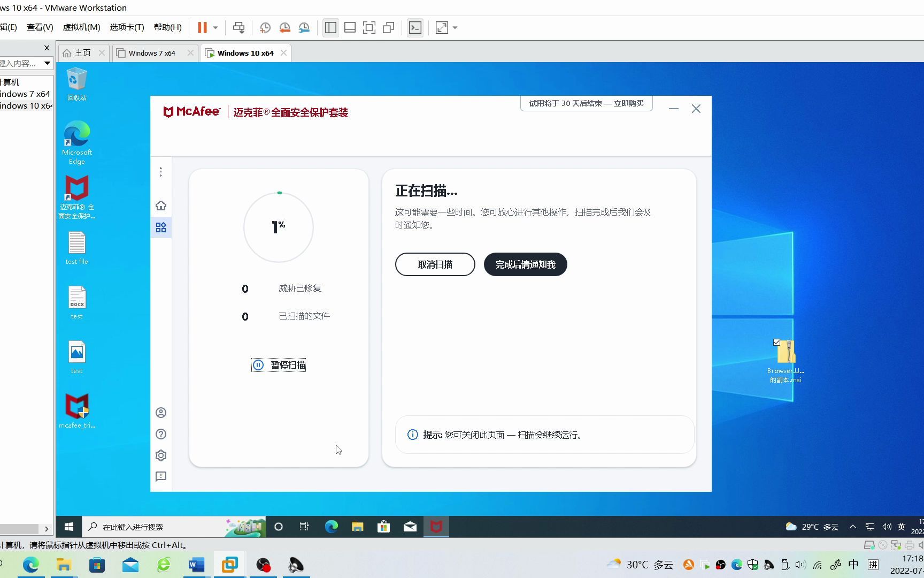The height and width of the screenshot is (578, 924).
Task: Enter VMware full screen mode icon
Action: click(369, 28)
